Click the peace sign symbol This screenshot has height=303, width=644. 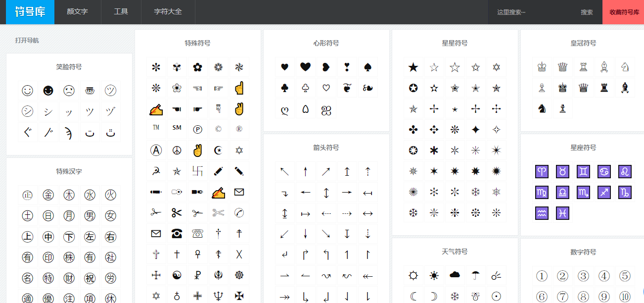(177, 151)
